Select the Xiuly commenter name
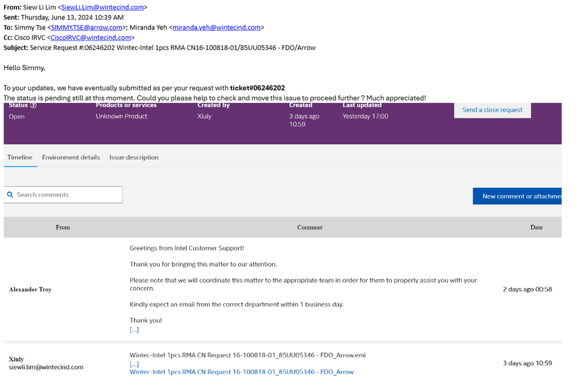 [16, 359]
